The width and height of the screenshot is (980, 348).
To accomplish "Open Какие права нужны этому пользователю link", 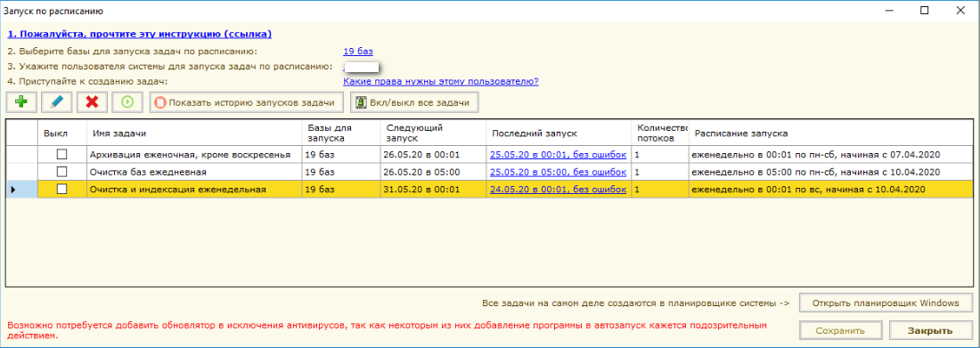I will pos(441,81).
